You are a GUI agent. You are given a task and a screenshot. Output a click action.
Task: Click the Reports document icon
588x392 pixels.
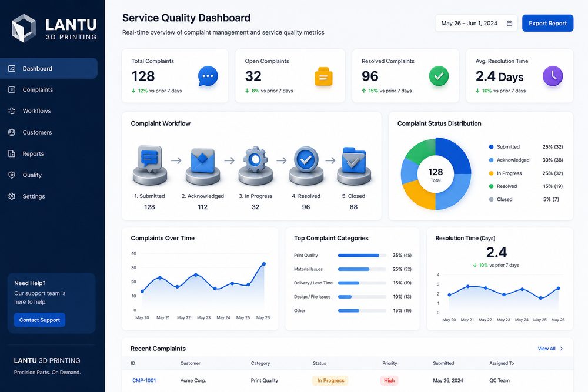[12, 153]
